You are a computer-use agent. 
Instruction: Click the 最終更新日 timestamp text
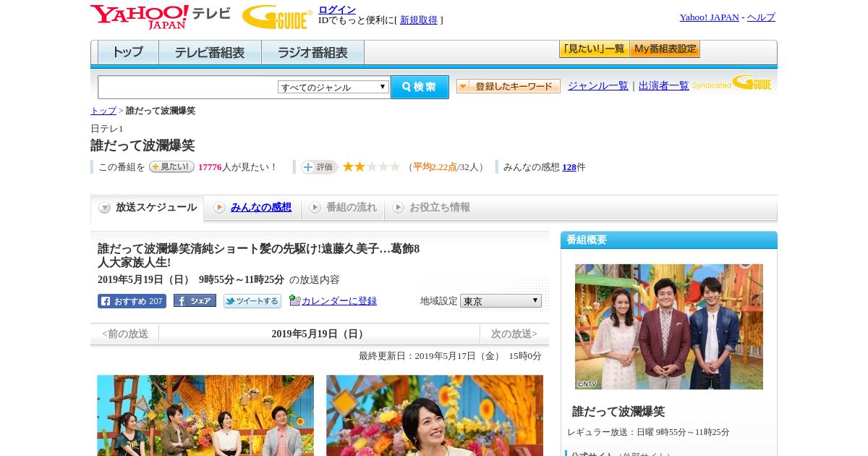[x=450, y=356]
